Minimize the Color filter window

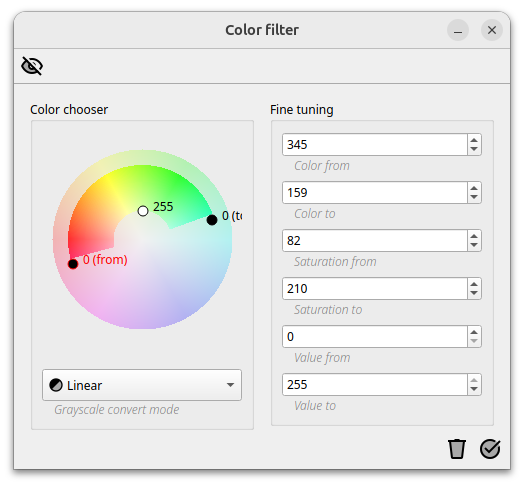(x=458, y=30)
